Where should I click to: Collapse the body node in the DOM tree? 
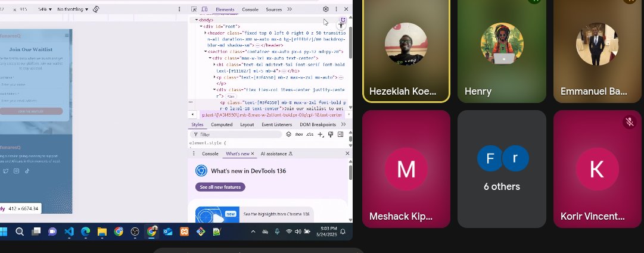click(x=197, y=20)
